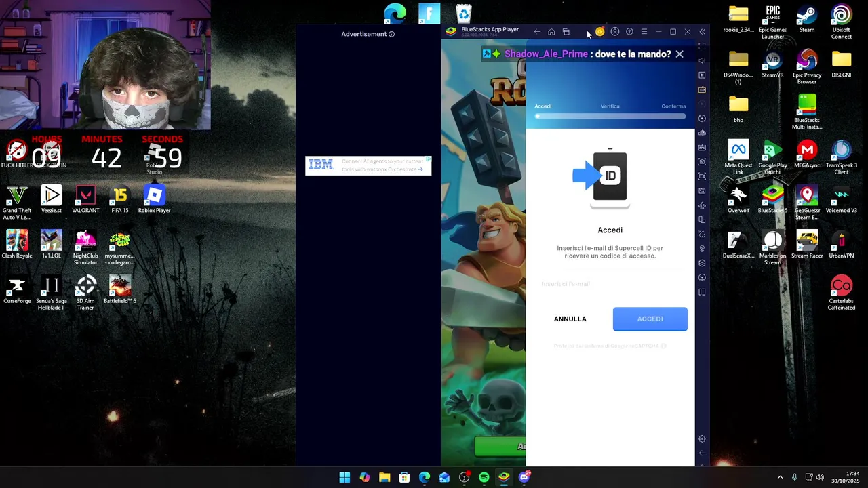Screen dimensions: 868x488
Task: Toggle BlueStacks fullscreen icon
Action: (702, 46)
